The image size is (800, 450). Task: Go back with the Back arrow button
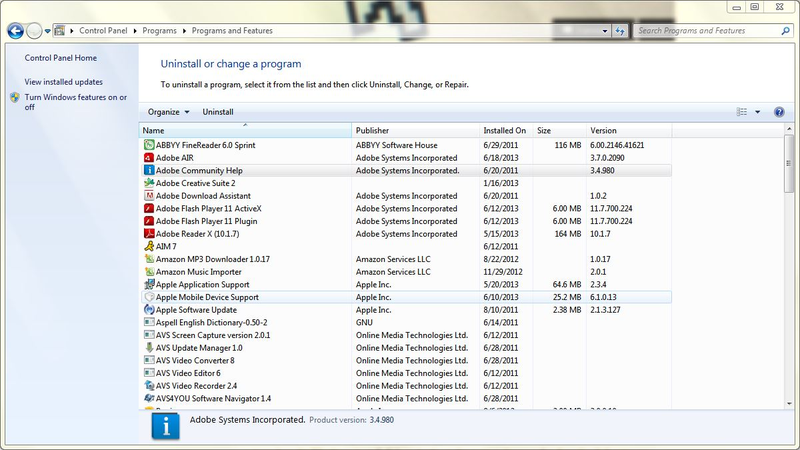point(15,31)
